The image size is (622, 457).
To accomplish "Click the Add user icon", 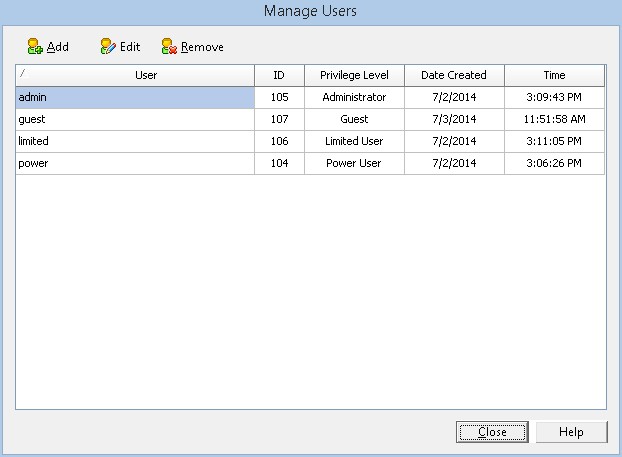I will (35, 46).
